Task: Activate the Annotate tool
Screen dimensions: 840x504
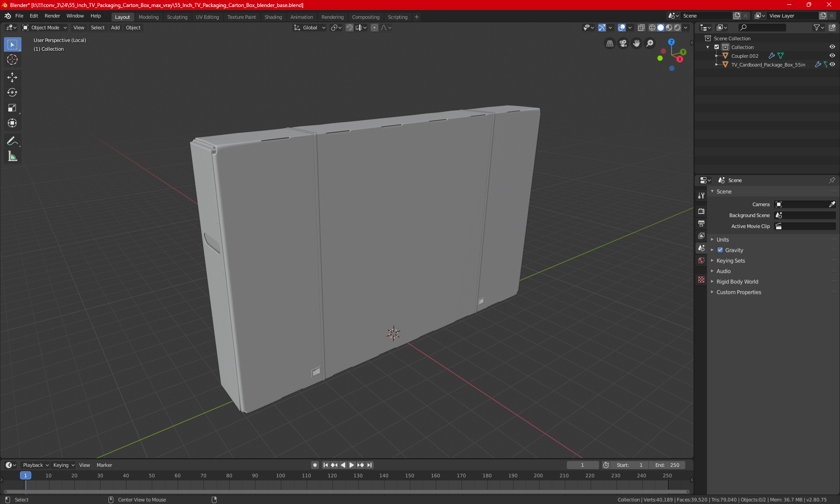Action: point(12,141)
